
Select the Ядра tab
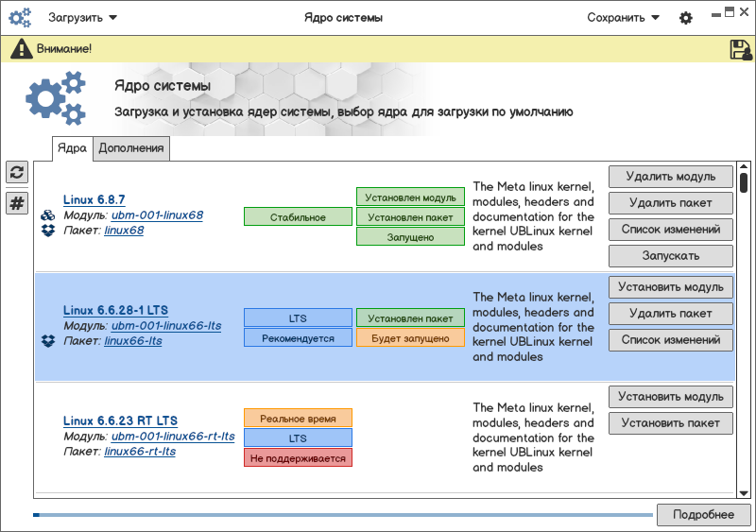tap(73, 148)
